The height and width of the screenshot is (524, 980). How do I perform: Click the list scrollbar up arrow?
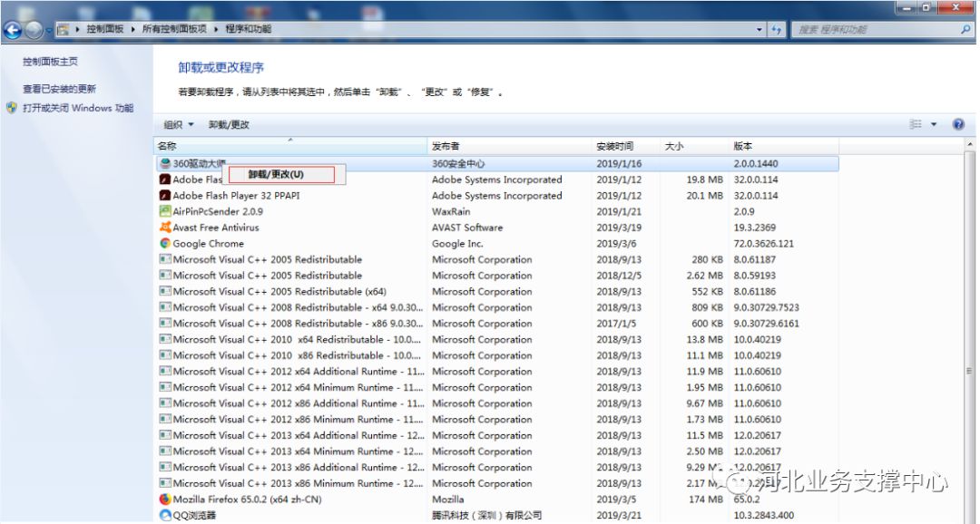[x=970, y=145]
